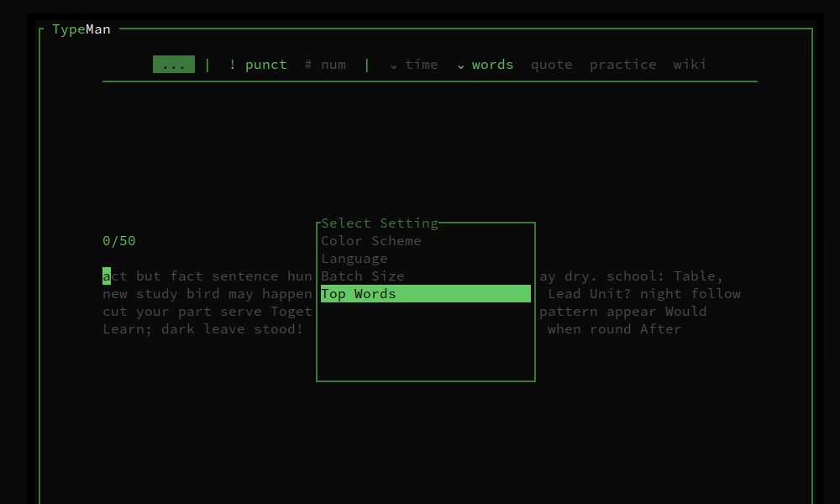This screenshot has width=840, height=504.
Task: Toggle punctuation mode via punct
Action: 265,64
